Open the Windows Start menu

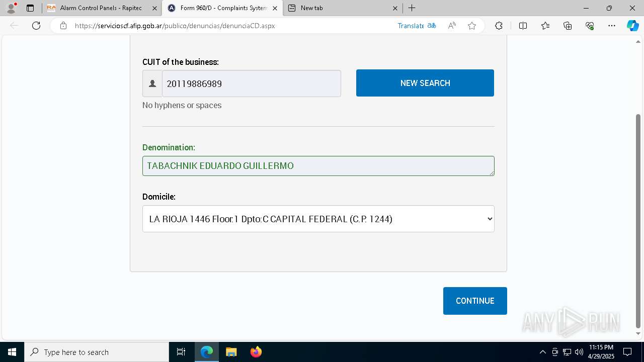[12, 352]
